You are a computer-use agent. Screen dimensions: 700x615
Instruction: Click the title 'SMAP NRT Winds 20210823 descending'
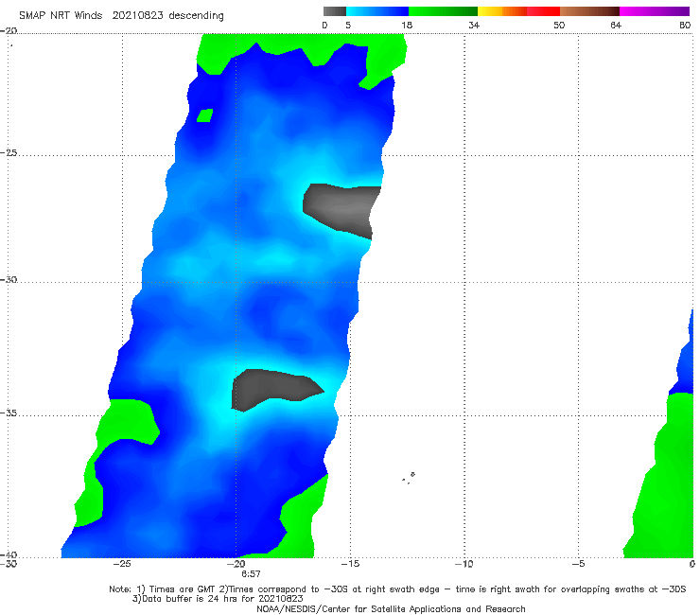[121, 15]
